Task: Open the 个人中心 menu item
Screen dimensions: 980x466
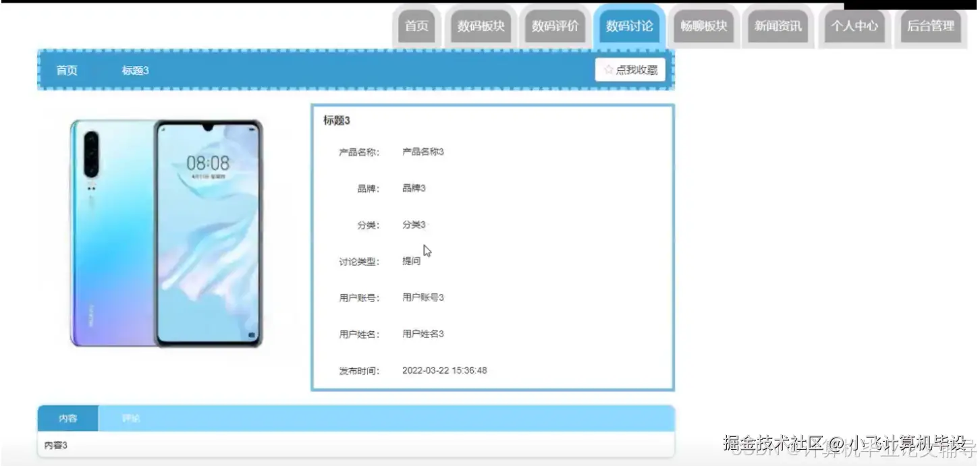Action: tap(853, 27)
